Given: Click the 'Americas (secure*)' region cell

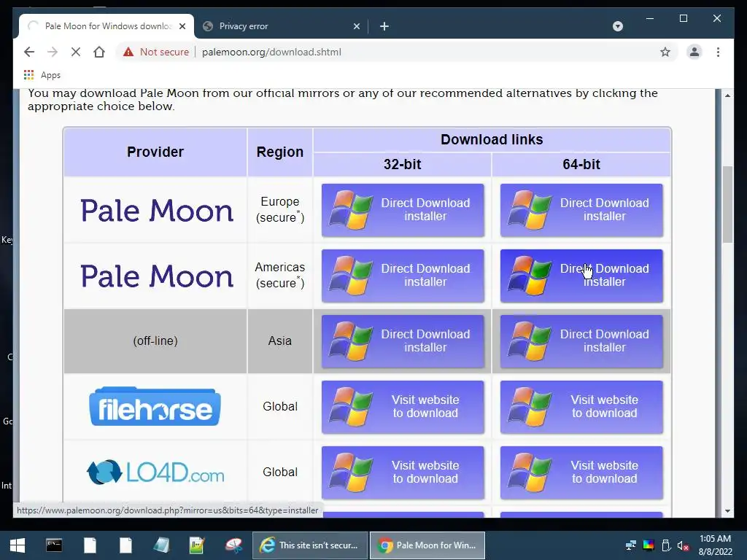Looking at the screenshot, I should click(x=279, y=275).
